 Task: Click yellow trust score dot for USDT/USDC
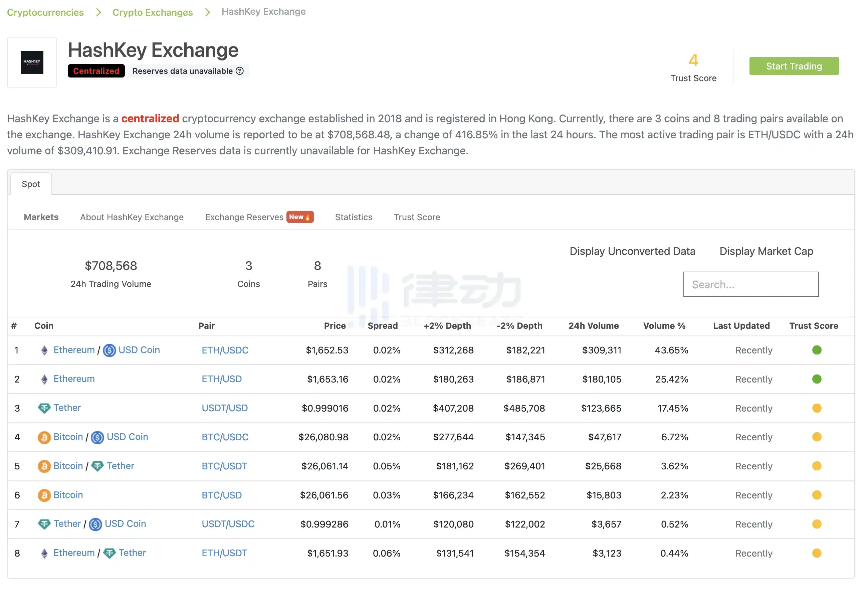click(x=817, y=524)
